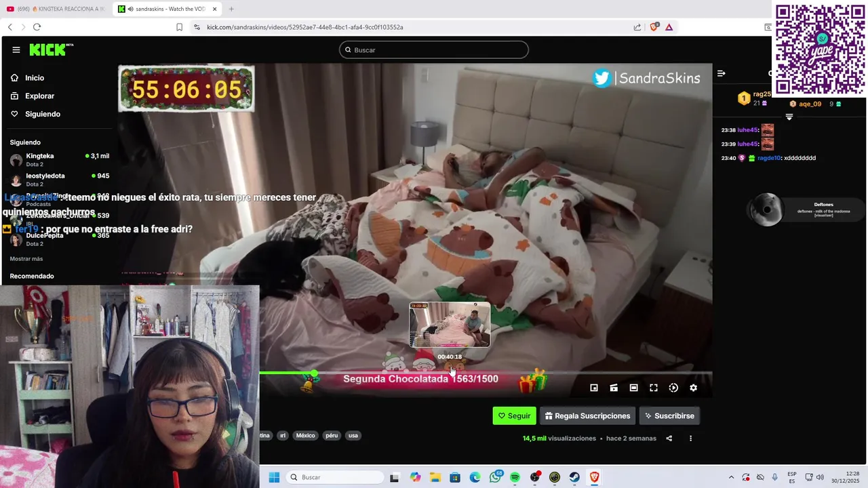Open a new browser tab
This screenshot has height=488, width=868.
231,9
